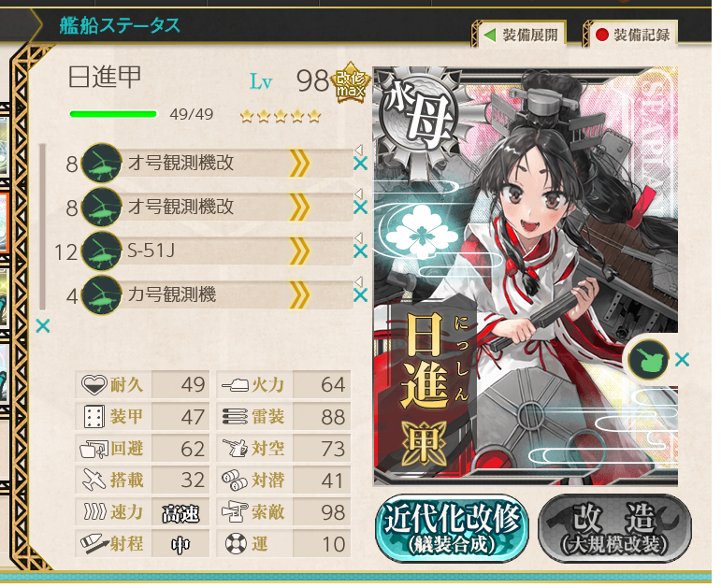The image size is (721, 588).
Task: Remove カ号観測機 with its X icon
Action: [361, 295]
